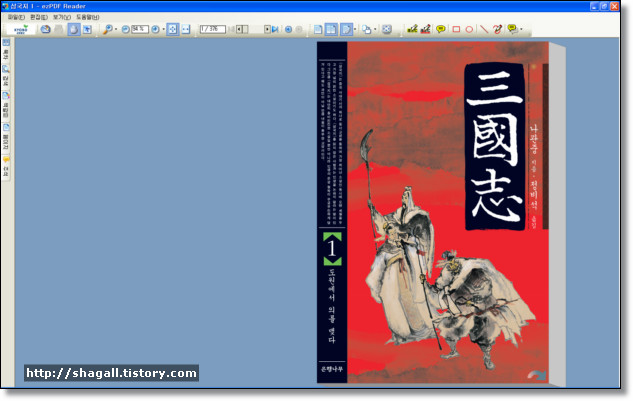
Task: Open the 편집(E) menu
Action: coord(39,17)
